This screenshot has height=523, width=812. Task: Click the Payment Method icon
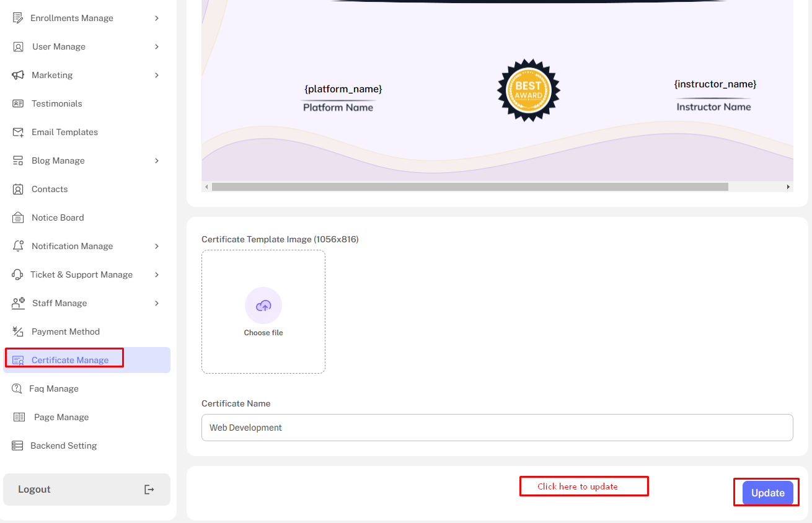click(x=18, y=332)
